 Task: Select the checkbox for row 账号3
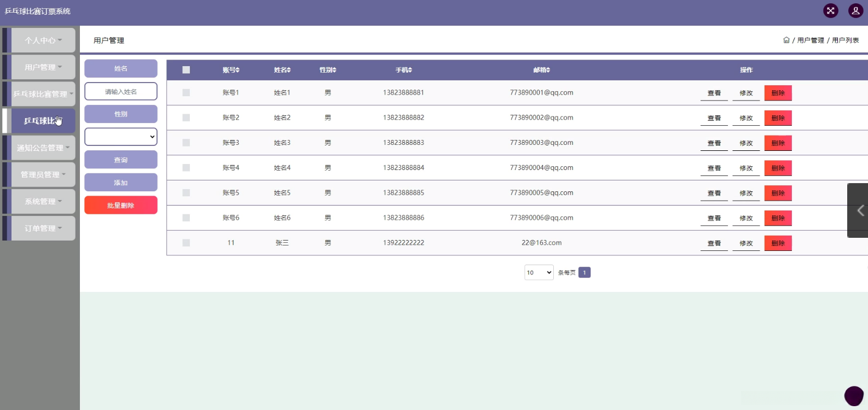(186, 143)
